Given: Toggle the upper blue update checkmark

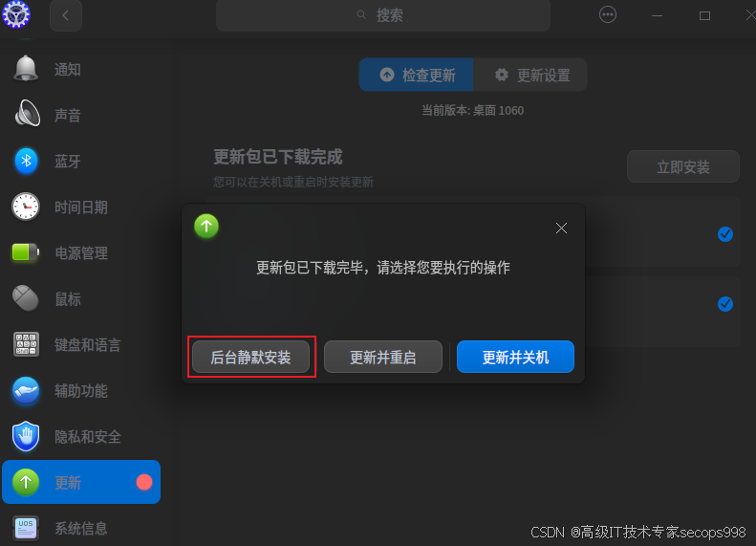Looking at the screenshot, I should (x=724, y=234).
